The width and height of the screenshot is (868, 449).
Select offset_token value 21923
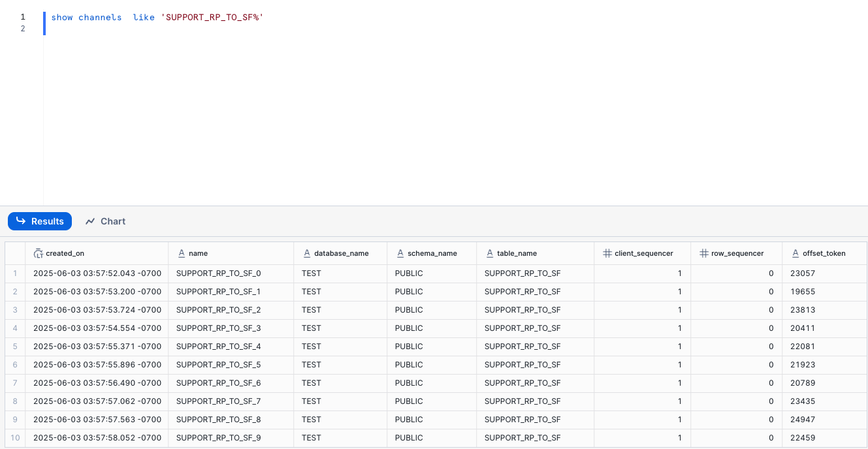(824, 365)
